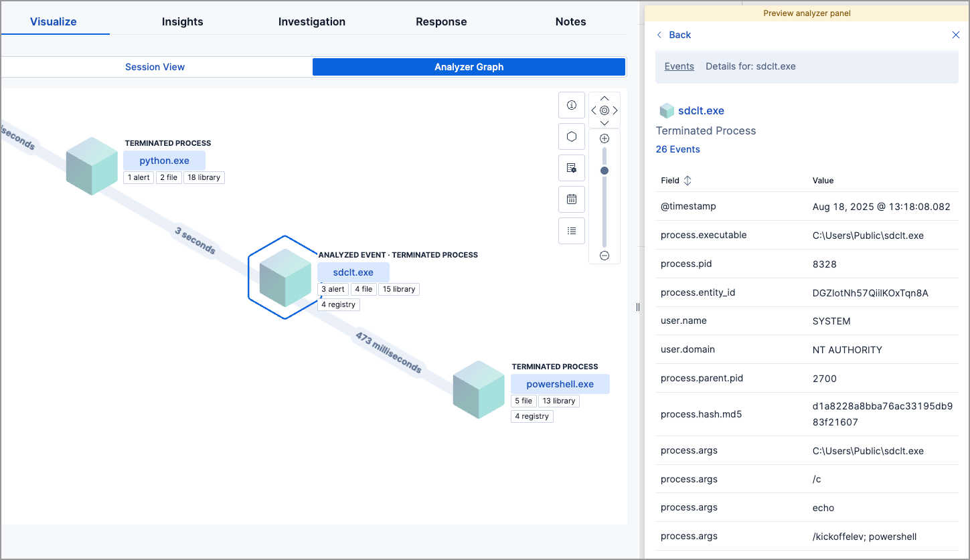The image size is (970, 560).
Task: Click the schema information icon button
Action: [571, 105]
